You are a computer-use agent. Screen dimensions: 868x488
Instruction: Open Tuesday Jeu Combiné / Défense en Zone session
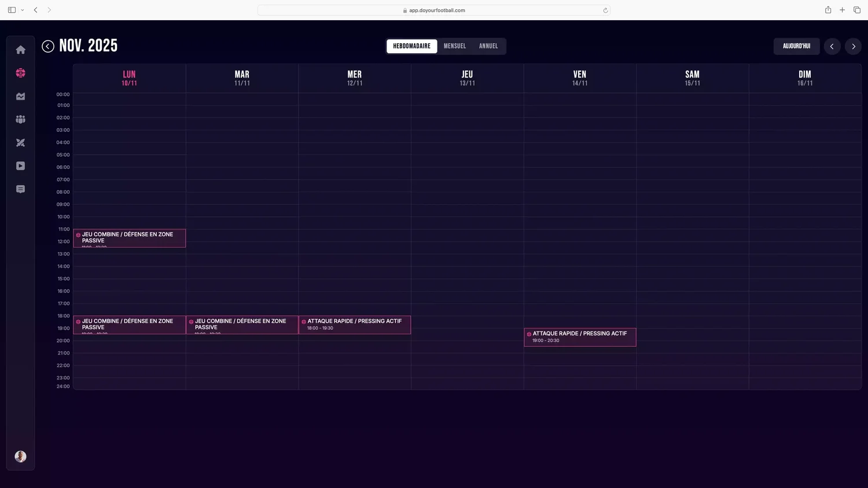[x=242, y=325]
